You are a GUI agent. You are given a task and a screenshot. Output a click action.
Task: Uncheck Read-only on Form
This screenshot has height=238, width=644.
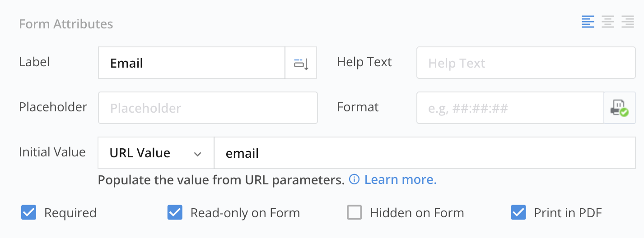coord(175,213)
